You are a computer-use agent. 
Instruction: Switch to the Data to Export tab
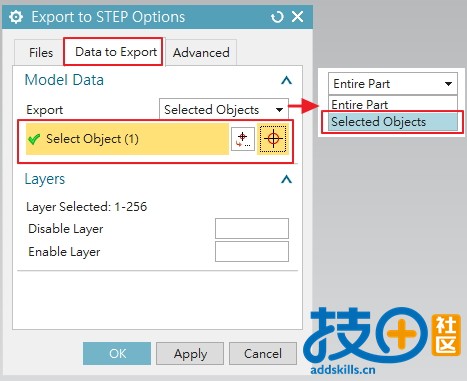[116, 52]
